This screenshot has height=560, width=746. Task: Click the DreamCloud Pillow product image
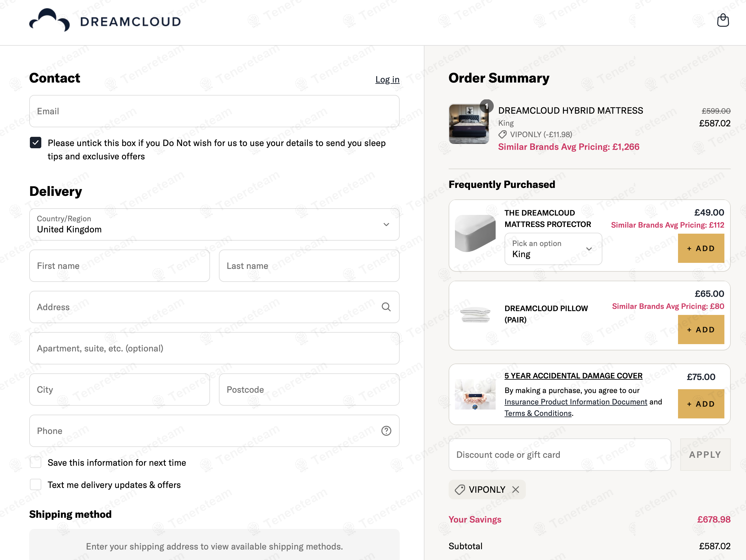[475, 315]
